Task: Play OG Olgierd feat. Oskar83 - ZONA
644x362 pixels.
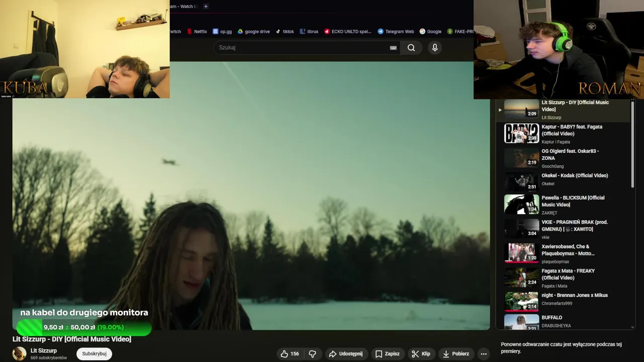Action: click(x=563, y=158)
